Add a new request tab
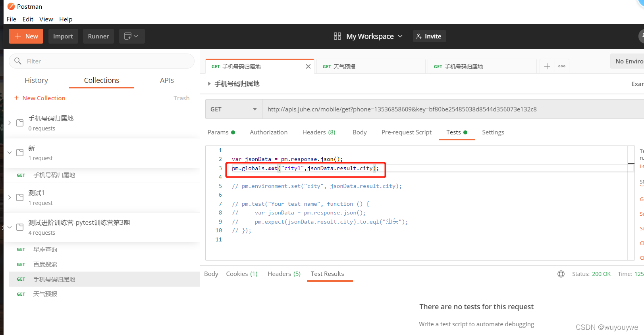644x335 pixels. [x=547, y=66]
